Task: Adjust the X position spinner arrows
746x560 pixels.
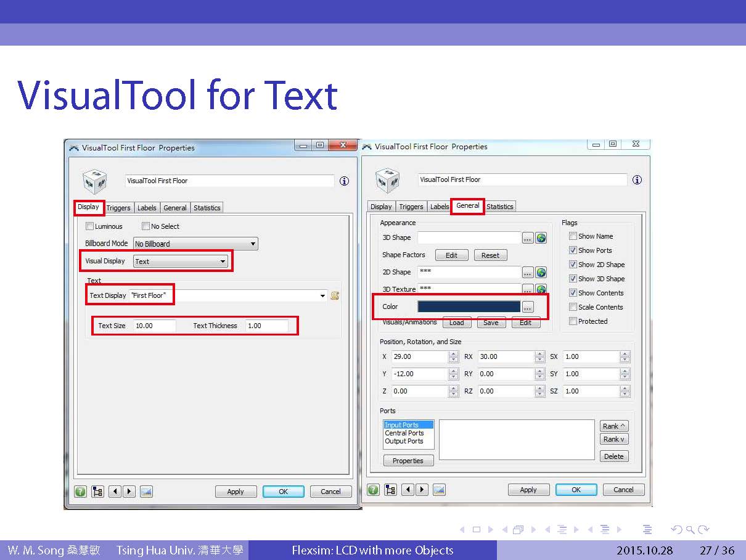Action: [454, 356]
